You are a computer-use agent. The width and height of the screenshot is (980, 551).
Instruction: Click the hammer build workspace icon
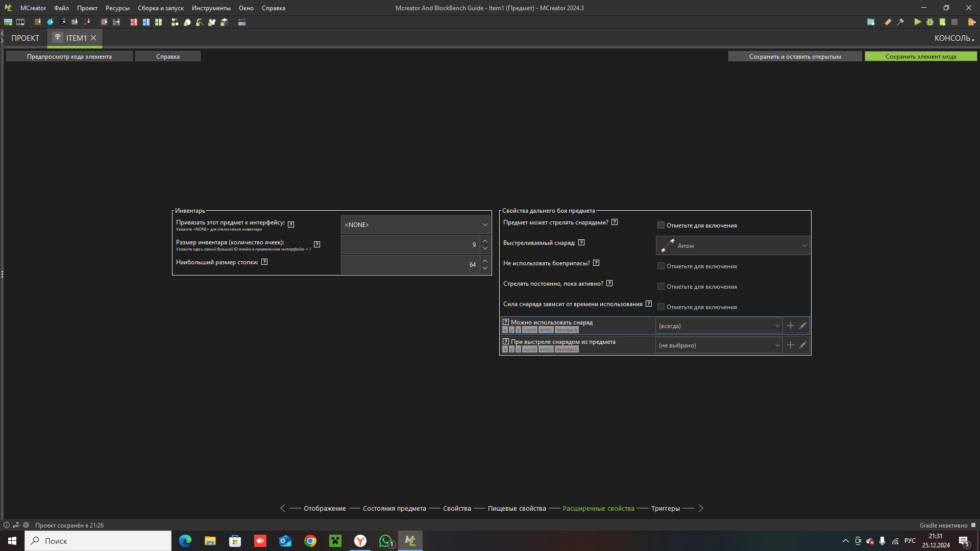coord(900,22)
